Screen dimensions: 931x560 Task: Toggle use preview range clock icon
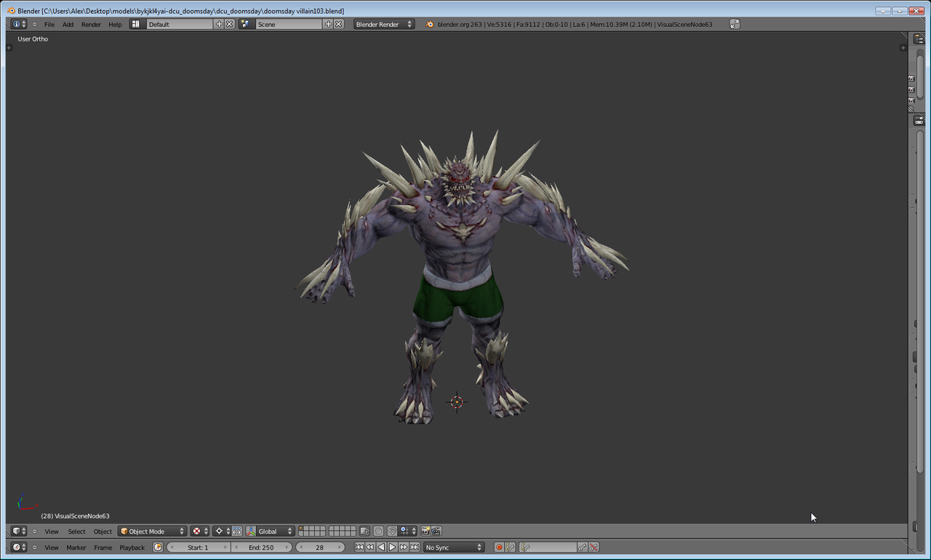coord(158,548)
